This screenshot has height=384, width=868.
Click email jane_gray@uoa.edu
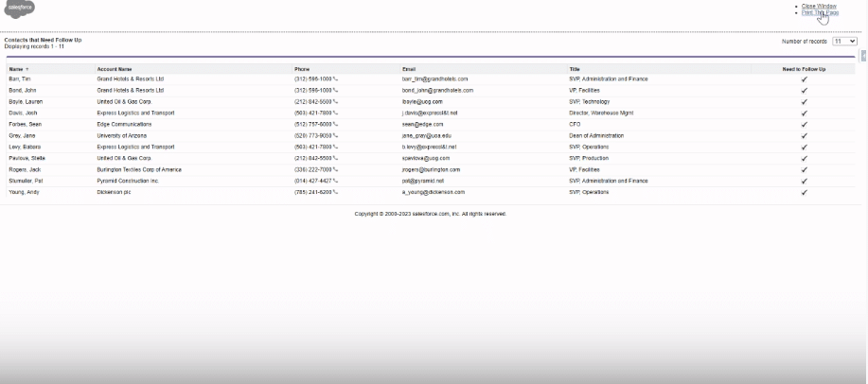pyautogui.click(x=427, y=135)
